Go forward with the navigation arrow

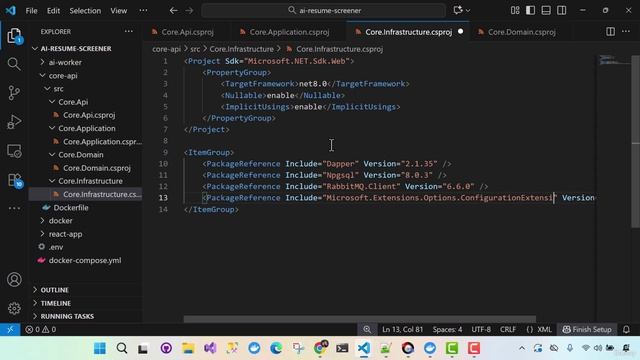(189, 11)
